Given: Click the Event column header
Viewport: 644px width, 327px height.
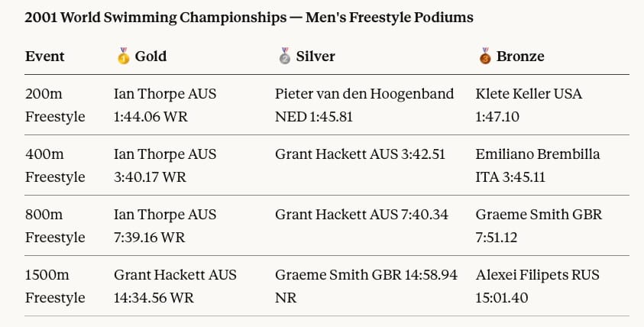Looking at the screenshot, I should pyautogui.click(x=45, y=56).
